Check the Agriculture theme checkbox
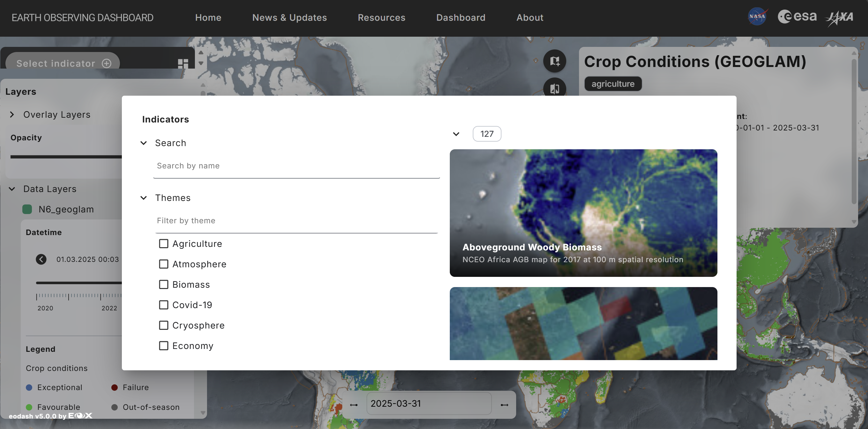The image size is (868, 429). pyautogui.click(x=163, y=244)
